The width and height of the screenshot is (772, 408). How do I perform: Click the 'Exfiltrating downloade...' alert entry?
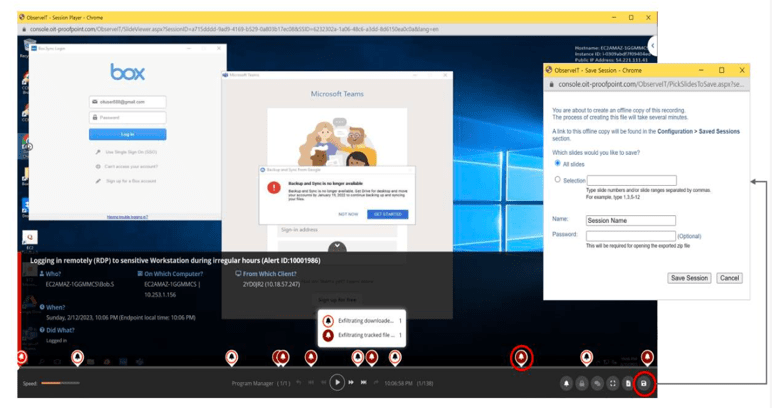click(x=362, y=321)
